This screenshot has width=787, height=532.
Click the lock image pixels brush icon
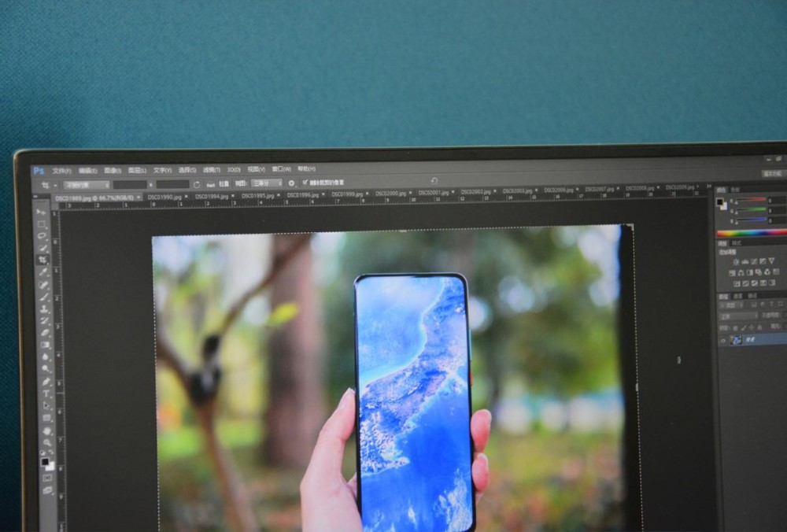click(744, 327)
